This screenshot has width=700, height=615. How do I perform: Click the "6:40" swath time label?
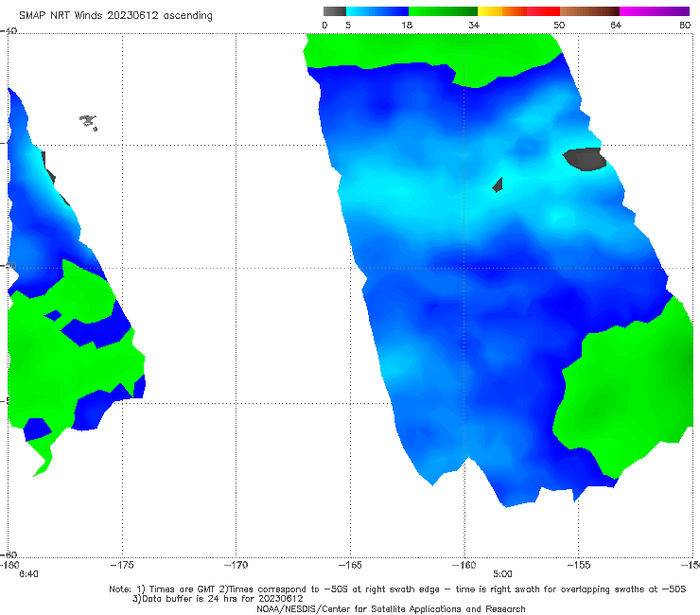click(28, 574)
